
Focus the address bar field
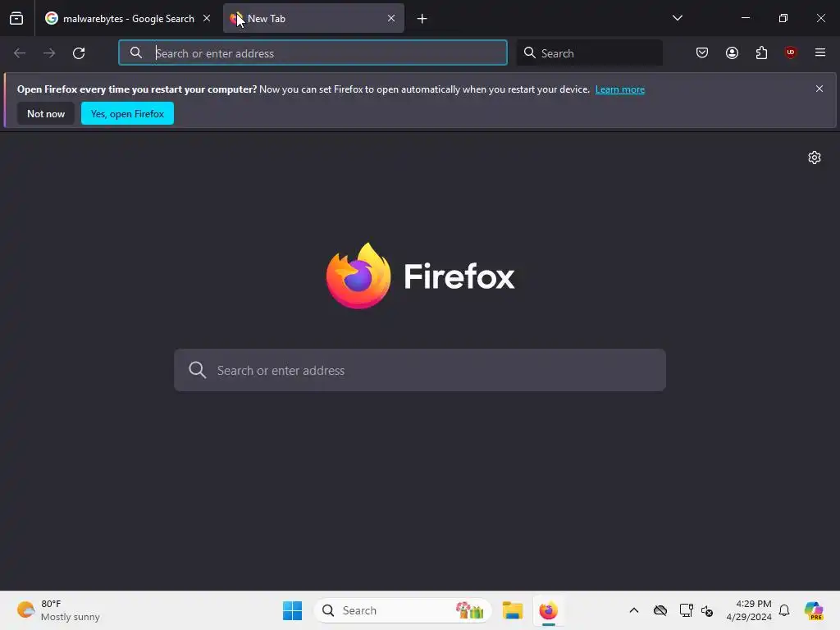click(313, 53)
